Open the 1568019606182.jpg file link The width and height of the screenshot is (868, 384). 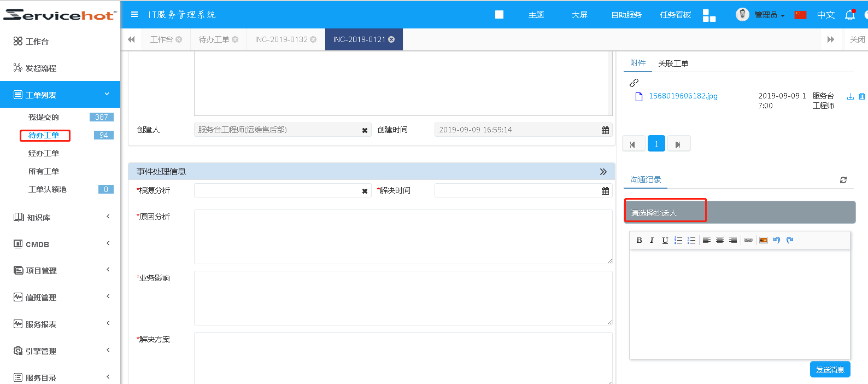tap(683, 96)
